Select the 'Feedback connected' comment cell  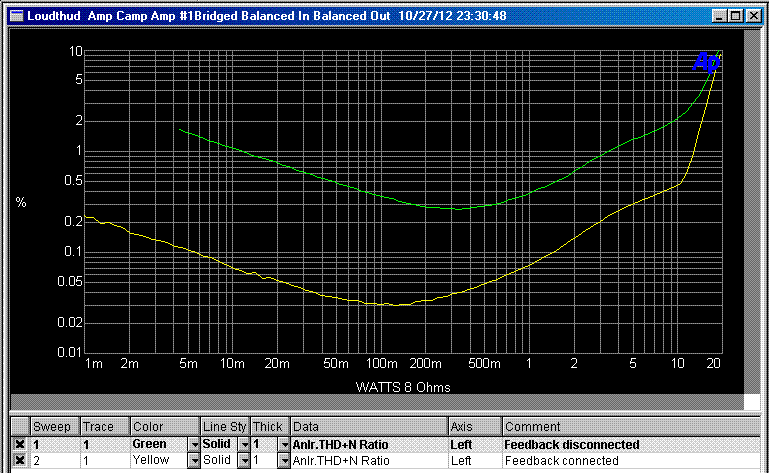[x=631, y=461]
